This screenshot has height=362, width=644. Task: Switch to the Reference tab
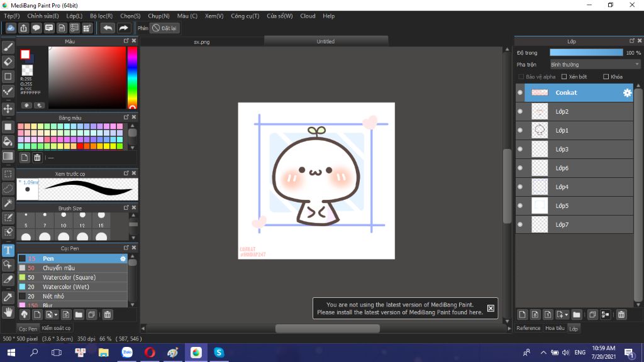528,328
